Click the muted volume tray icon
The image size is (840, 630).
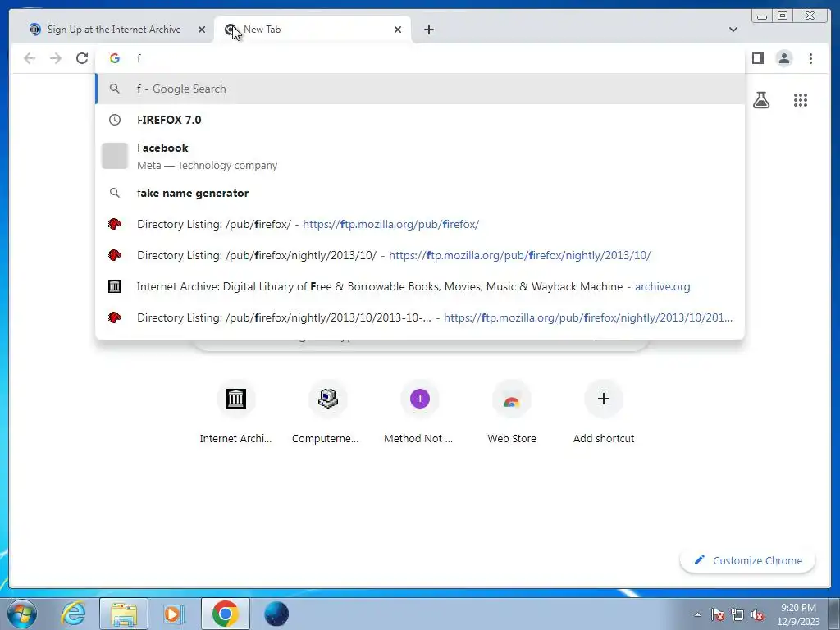757,614
